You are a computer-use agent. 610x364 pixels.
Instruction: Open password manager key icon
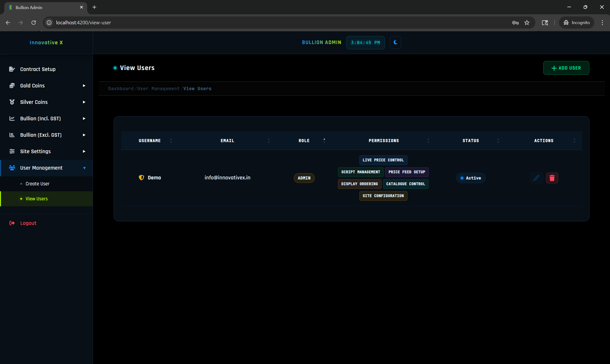[515, 23]
